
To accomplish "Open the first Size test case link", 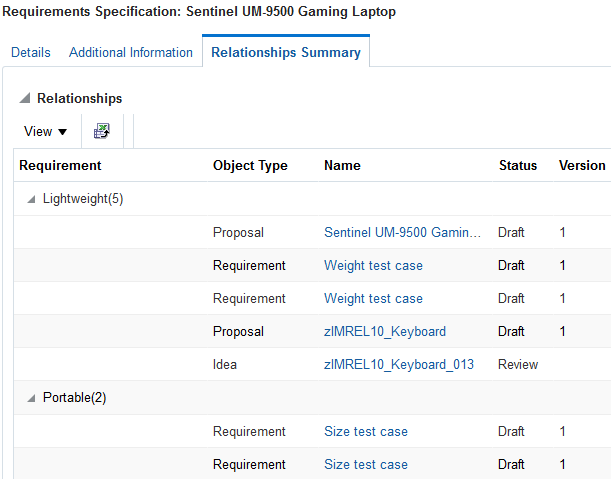I will pos(366,431).
